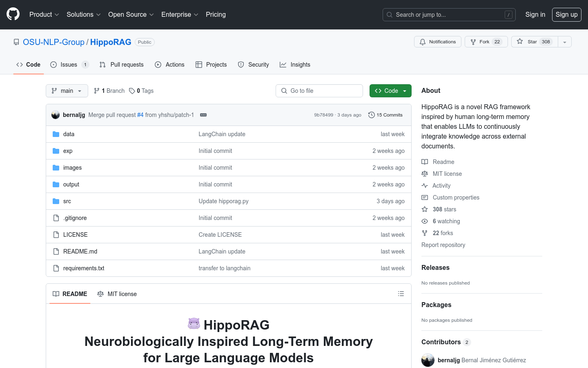The width and height of the screenshot is (588, 368).
Task: Switch to the Projects tab
Action: pyautogui.click(x=211, y=65)
